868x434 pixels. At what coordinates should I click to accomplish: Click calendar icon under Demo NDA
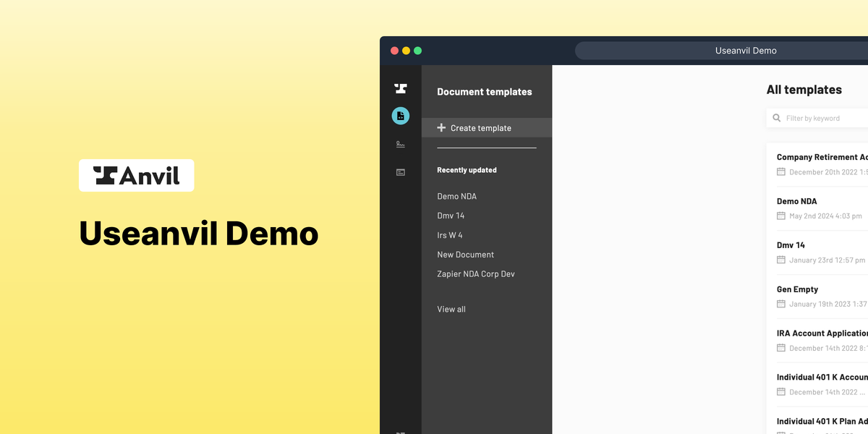point(781,216)
